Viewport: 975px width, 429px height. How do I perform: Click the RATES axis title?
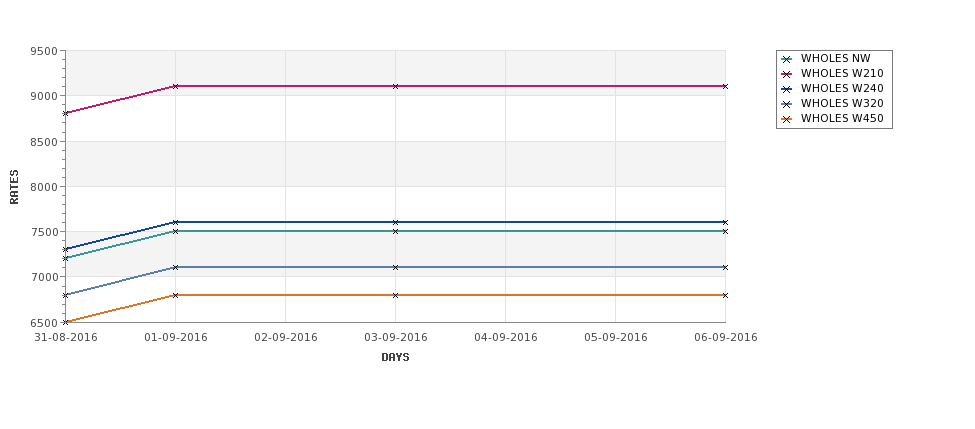[x=14, y=187]
